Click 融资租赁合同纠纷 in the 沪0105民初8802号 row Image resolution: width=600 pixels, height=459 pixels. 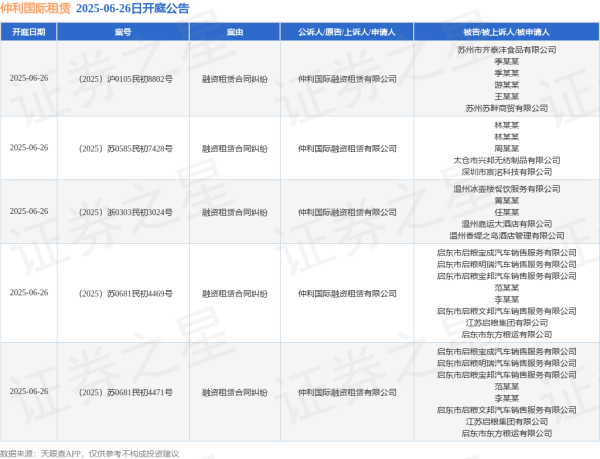pyautogui.click(x=235, y=79)
